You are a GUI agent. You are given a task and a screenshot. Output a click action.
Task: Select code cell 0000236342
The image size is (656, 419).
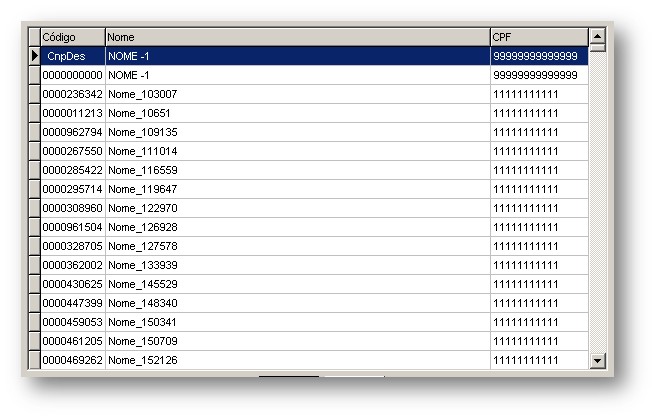[73, 94]
